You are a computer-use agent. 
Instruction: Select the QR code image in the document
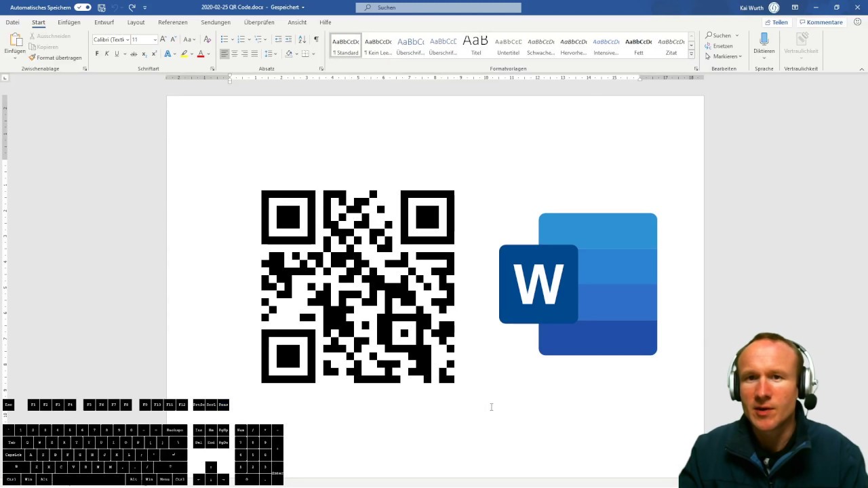[358, 287]
